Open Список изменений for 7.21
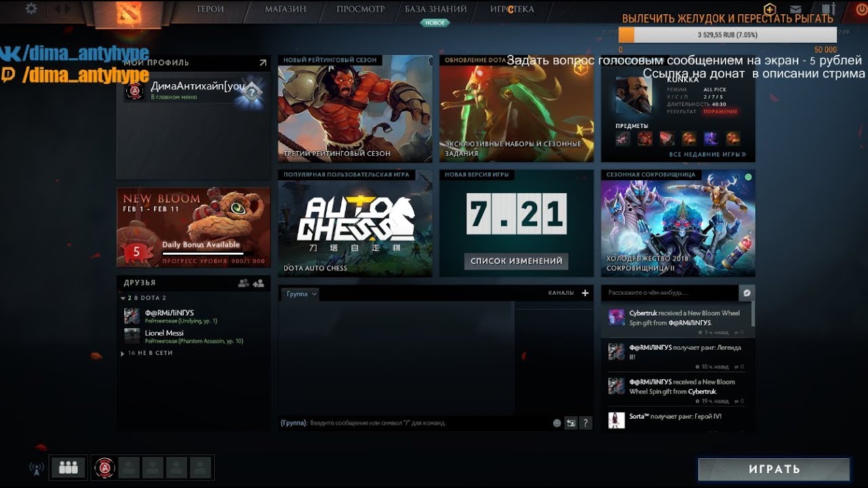 (517, 261)
